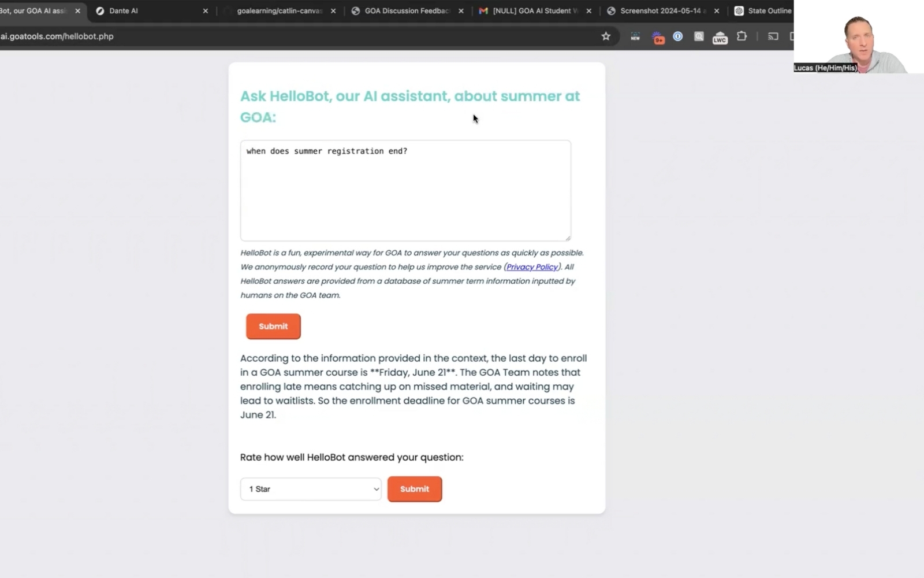
Task: Switch to the State Outline tab
Action: coord(765,11)
